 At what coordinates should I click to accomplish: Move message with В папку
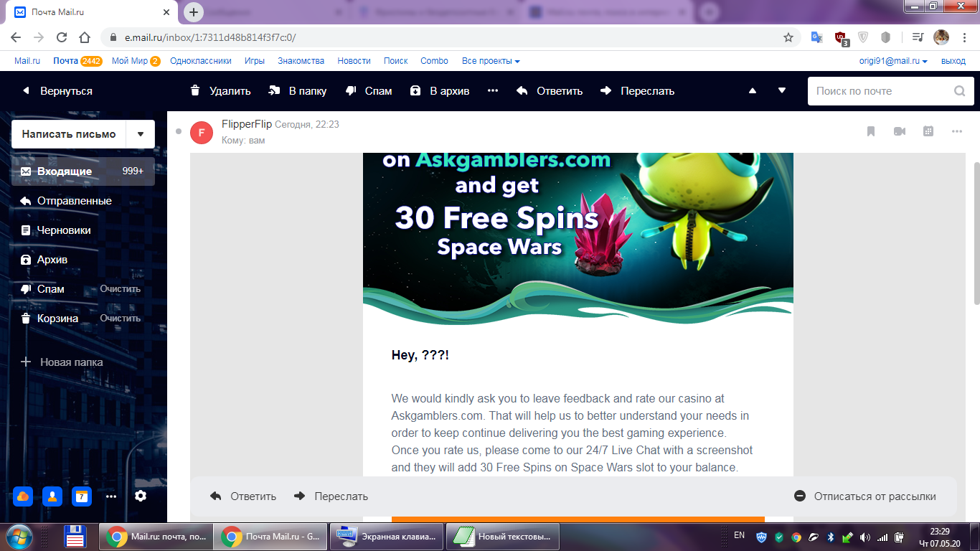297,91
